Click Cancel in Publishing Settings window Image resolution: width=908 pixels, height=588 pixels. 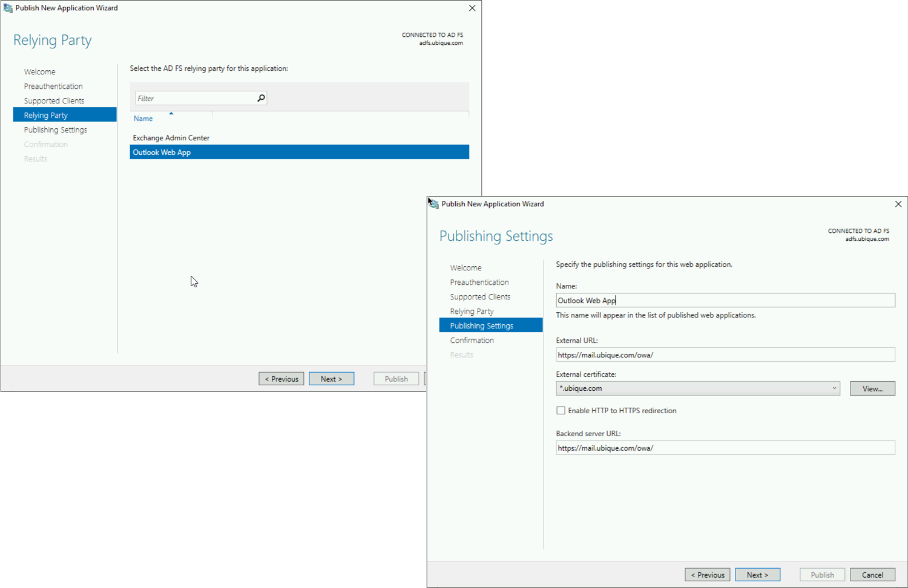(x=872, y=575)
